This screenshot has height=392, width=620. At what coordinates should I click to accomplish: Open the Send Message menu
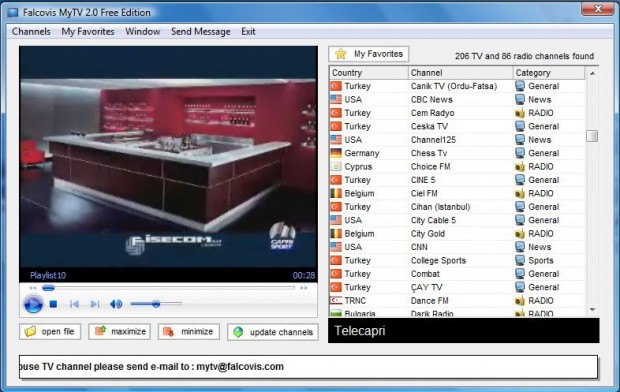pos(200,32)
